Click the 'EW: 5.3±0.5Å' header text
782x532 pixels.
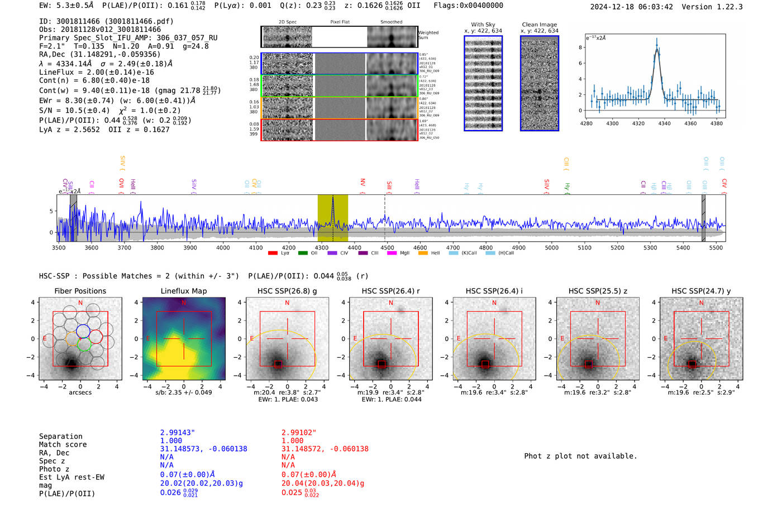(x=66, y=6)
